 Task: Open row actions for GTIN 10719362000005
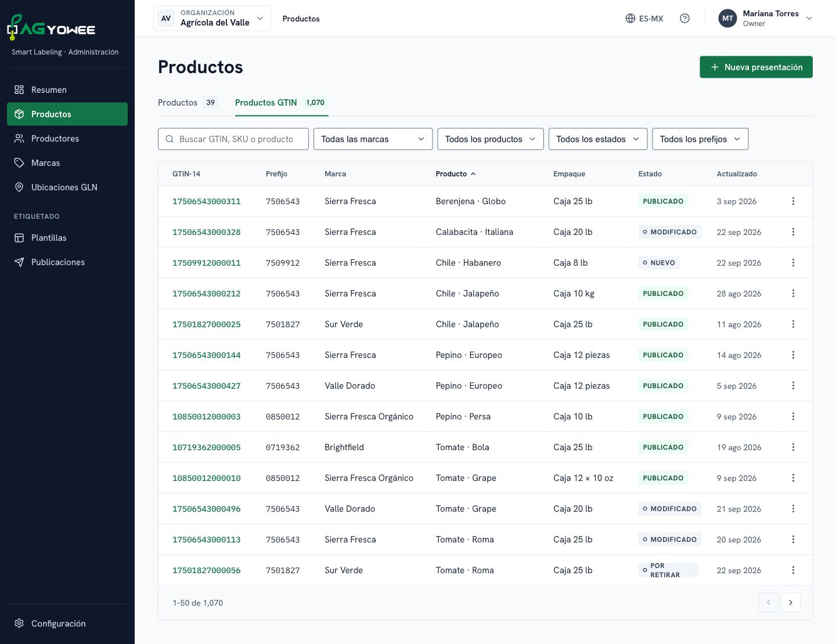pyautogui.click(x=793, y=447)
